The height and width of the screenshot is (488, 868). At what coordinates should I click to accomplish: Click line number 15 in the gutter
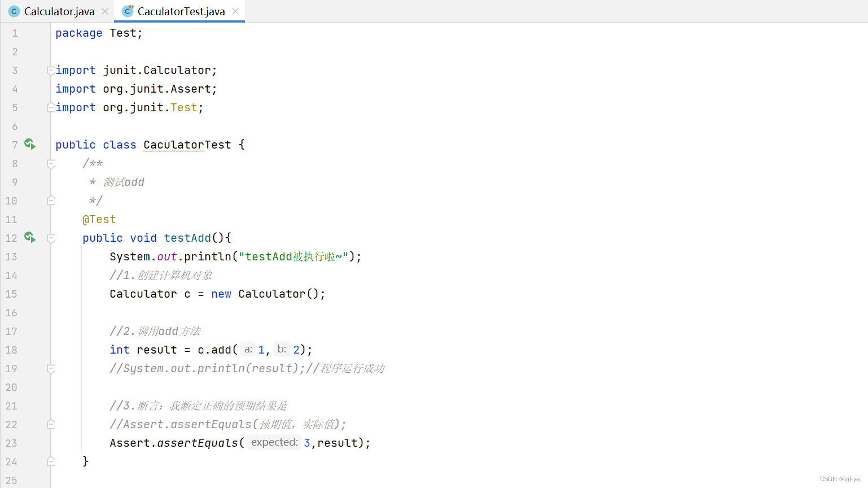click(11, 294)
